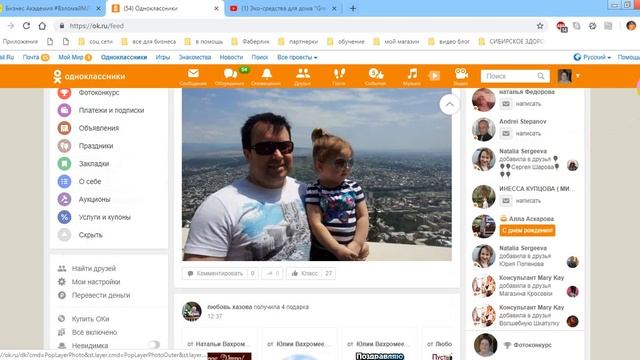Click the share arrow button under photo

click(272, 273)
